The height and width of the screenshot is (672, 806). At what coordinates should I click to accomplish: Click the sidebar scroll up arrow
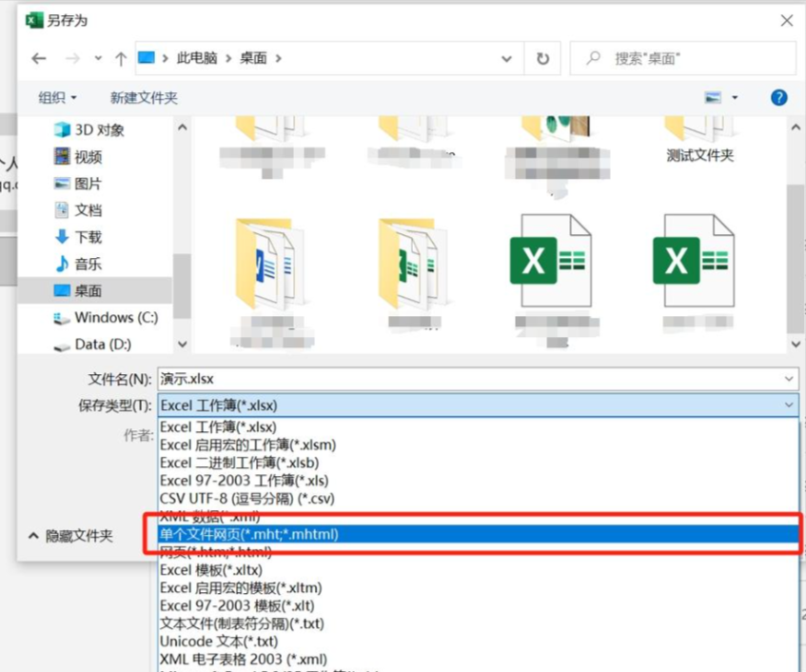(x=183, y=127)
